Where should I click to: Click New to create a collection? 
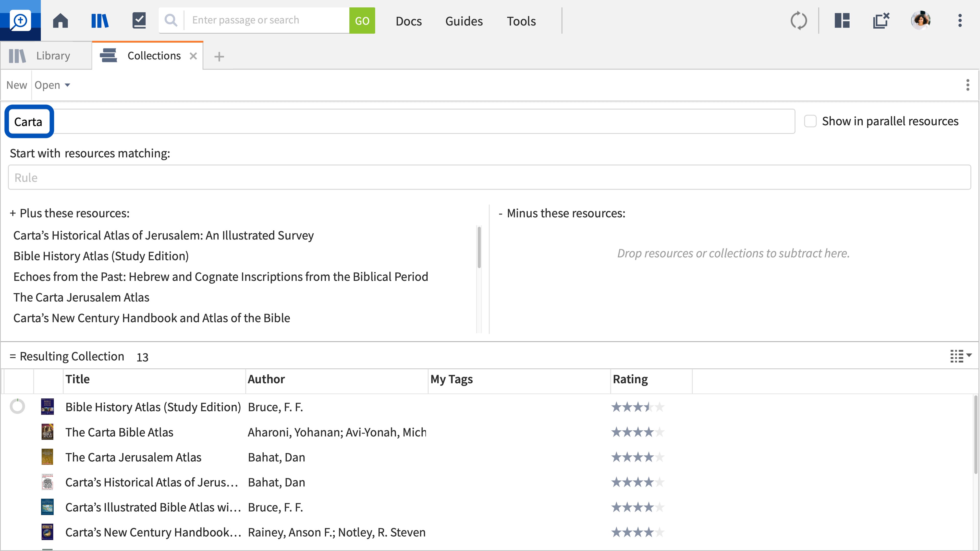(x=17, y=85)
